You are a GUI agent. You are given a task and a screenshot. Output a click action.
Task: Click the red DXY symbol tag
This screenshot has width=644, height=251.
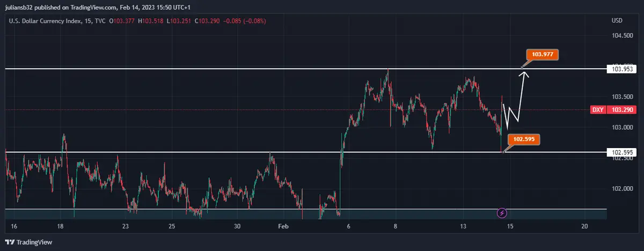point(597,110)
